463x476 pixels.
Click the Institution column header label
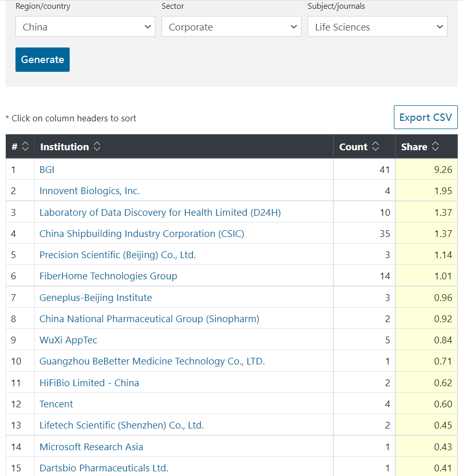[65, 147]
